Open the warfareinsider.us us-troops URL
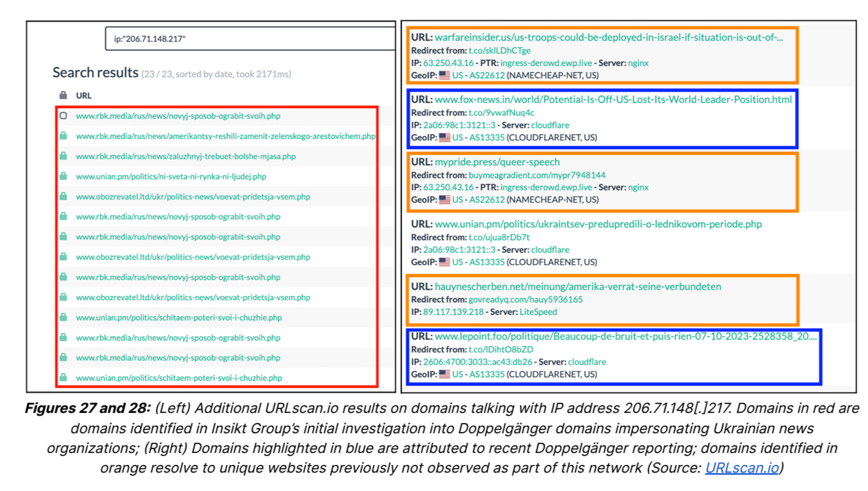 609,37
